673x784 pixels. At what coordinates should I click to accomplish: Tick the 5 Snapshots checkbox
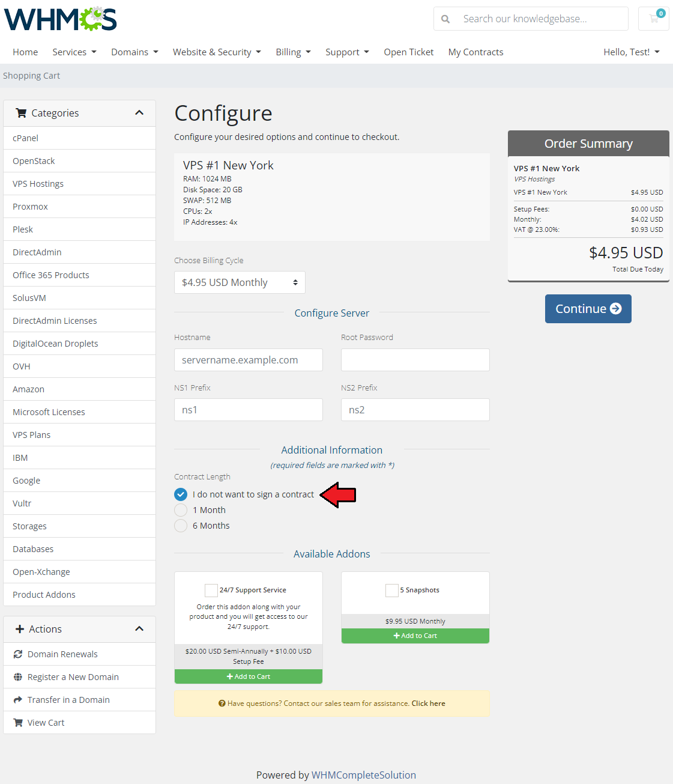pos(392,590)
